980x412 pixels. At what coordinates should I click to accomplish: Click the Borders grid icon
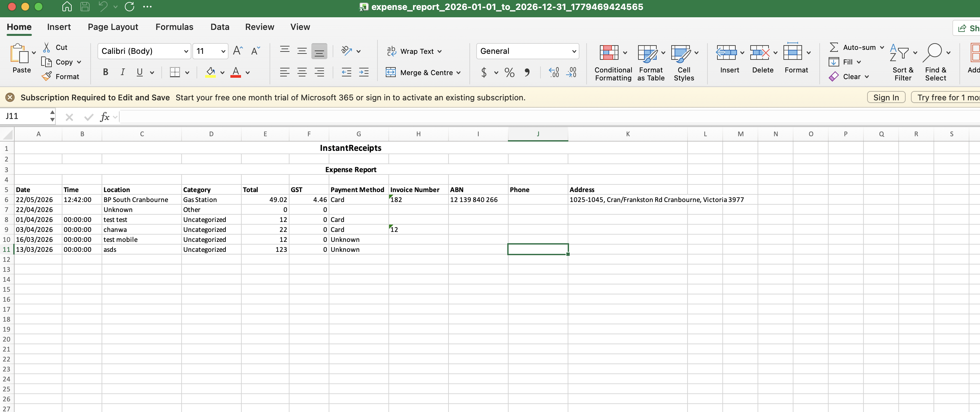tap(175, 72)
